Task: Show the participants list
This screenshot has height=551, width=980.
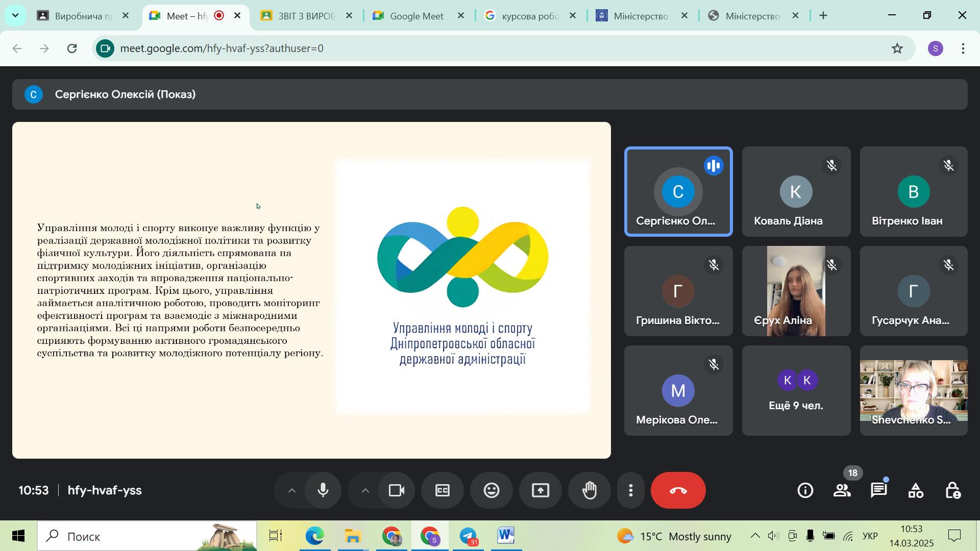Action: 842,490
